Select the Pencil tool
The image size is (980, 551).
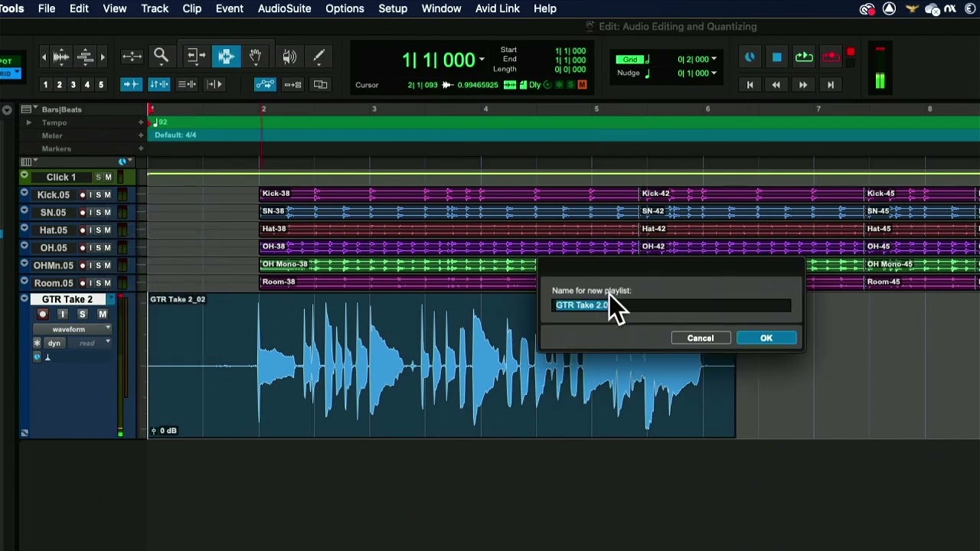click(318, 56)
